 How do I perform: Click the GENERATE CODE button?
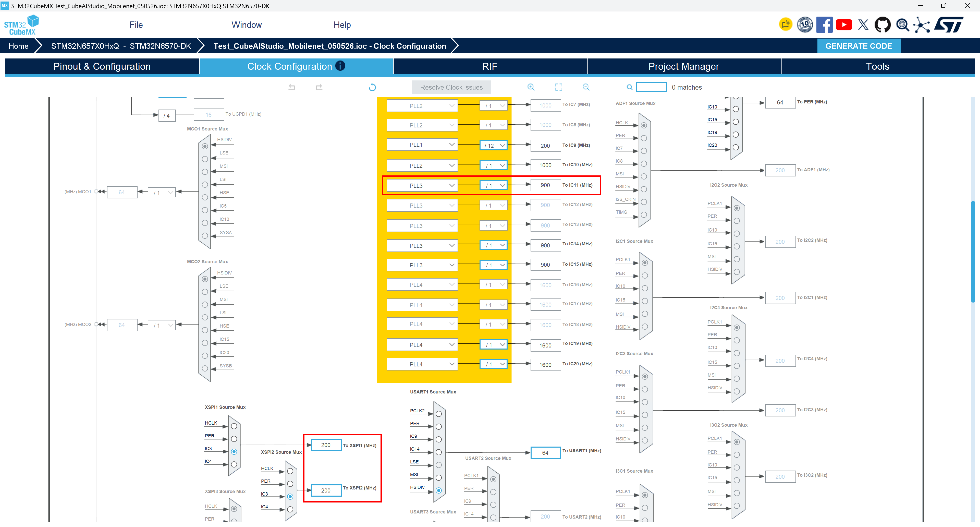859,46
